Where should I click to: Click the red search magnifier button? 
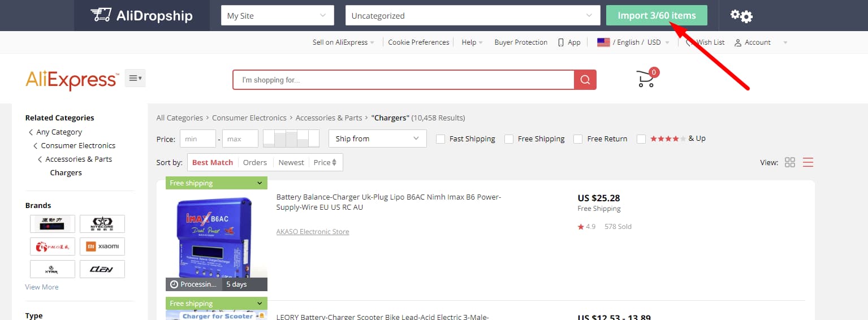point(585,80)
